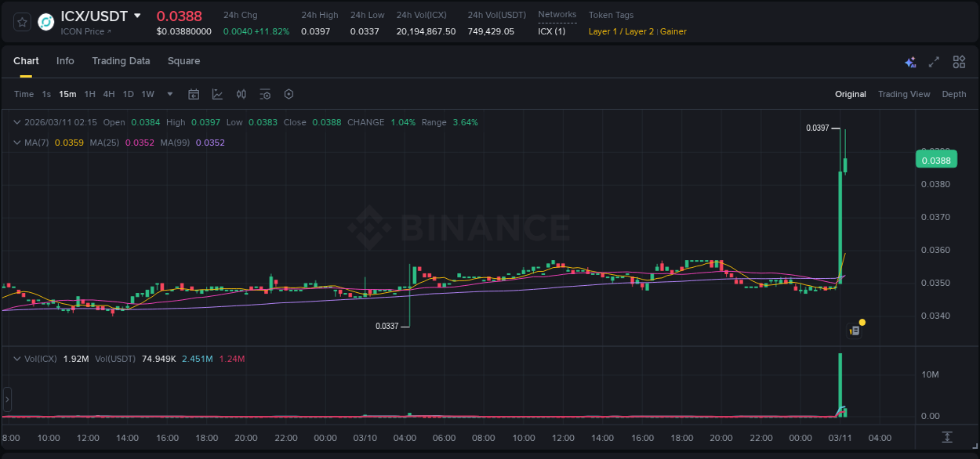Switch to the Trading Data tab
The image size is (980, 459).
[121, 61]
